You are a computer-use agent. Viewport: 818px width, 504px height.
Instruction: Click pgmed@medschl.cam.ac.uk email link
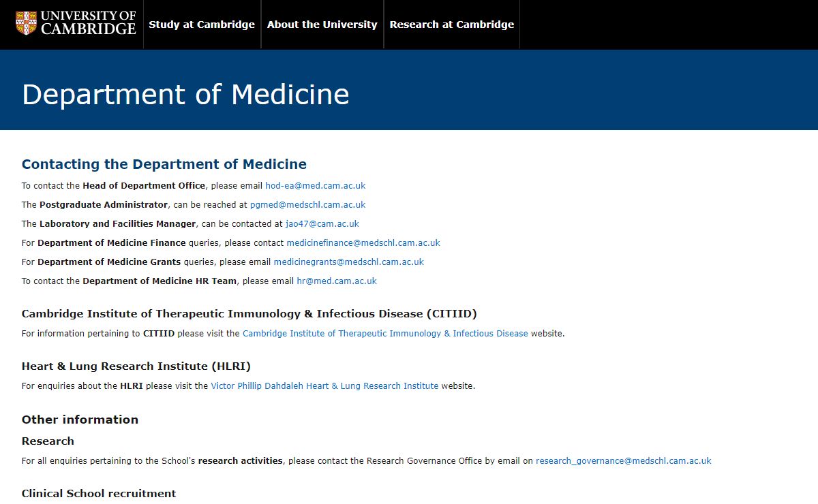pyautogui.click(x=307, y=204)
